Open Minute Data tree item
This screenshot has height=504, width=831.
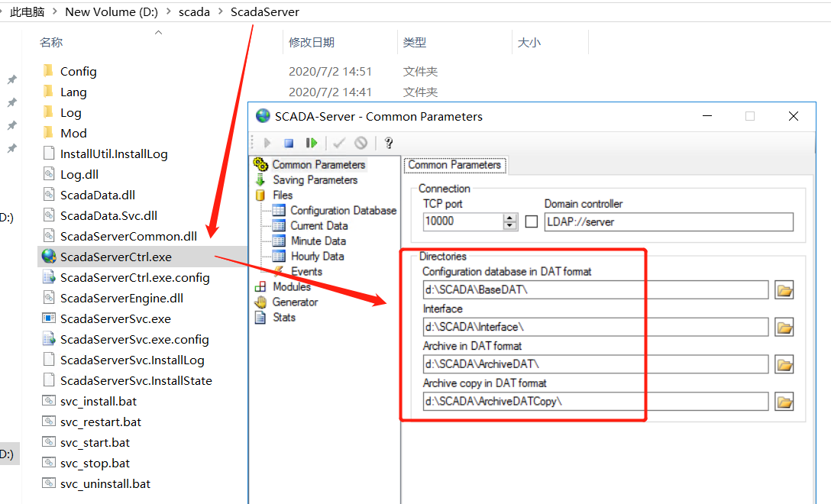click(x=318, y=241)
